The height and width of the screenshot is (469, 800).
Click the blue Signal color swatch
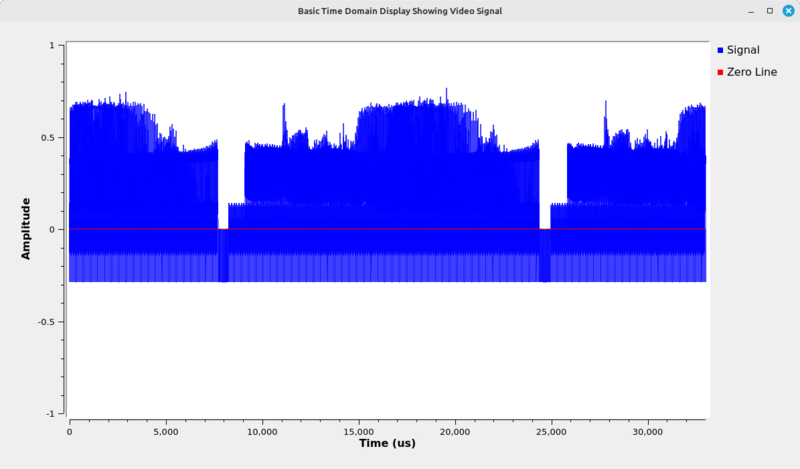pos(720,50)
